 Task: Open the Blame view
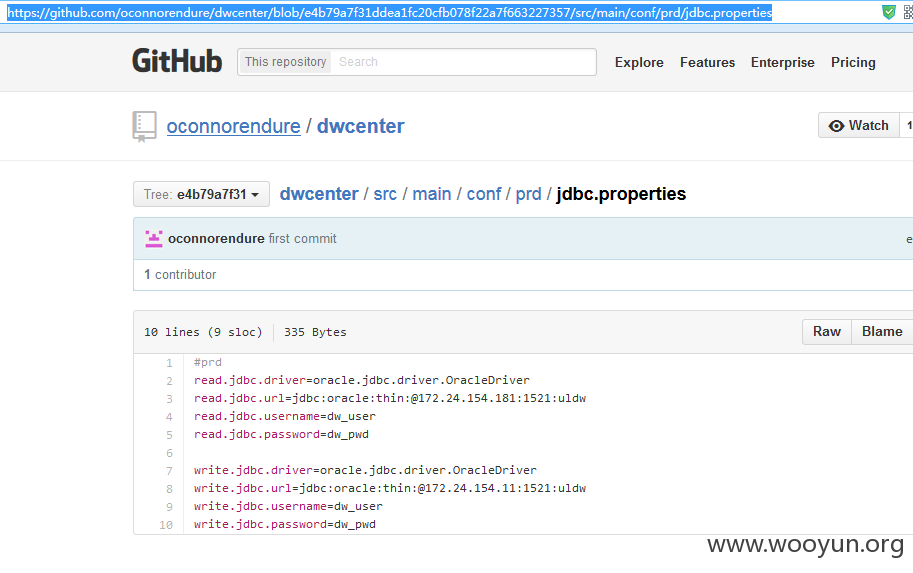tap(882, 332)
